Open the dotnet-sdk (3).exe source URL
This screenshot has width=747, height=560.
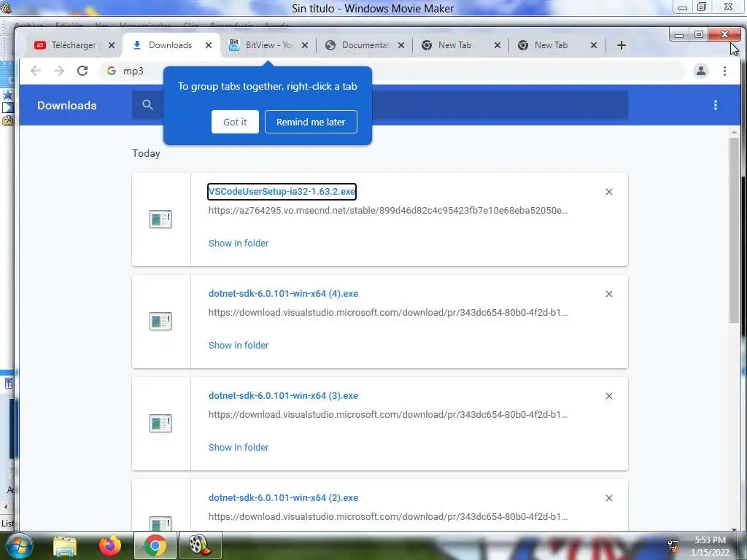388,415
